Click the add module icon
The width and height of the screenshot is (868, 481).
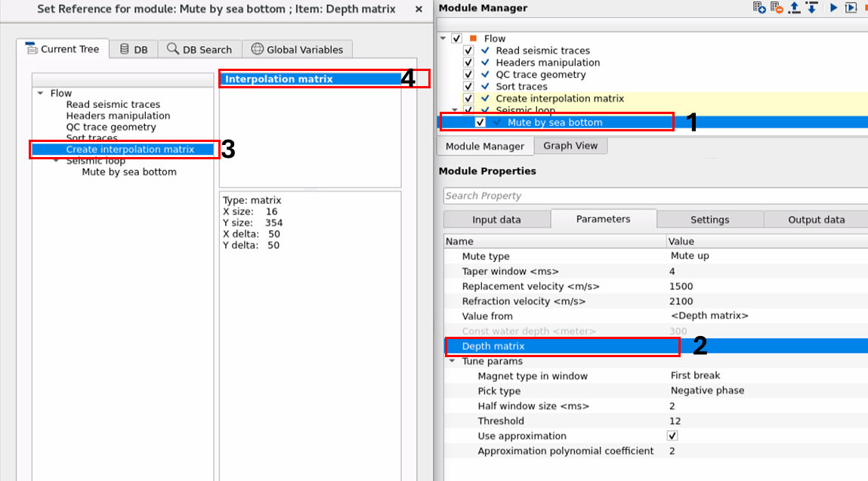(760, 8)
